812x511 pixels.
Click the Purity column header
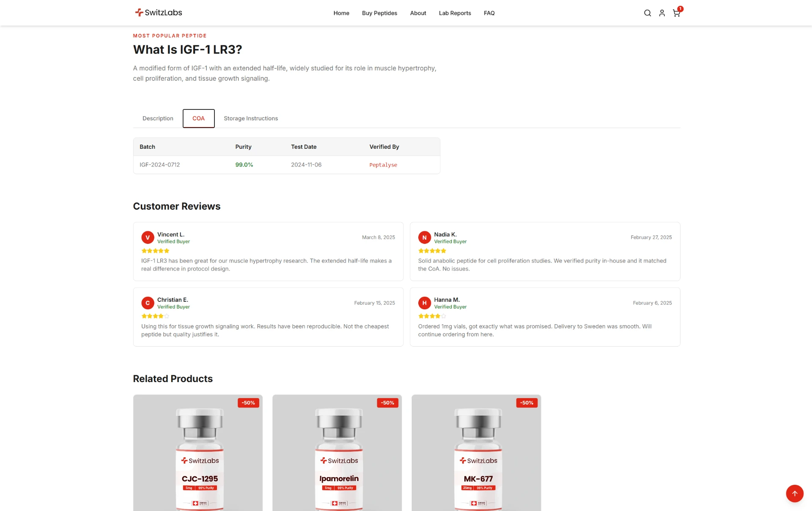pos(243,147)
